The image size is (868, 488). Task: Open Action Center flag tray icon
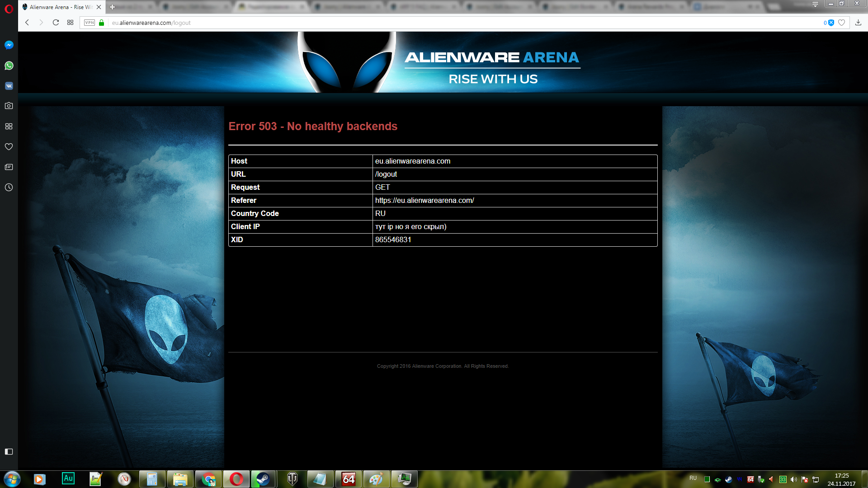point(805,479)
